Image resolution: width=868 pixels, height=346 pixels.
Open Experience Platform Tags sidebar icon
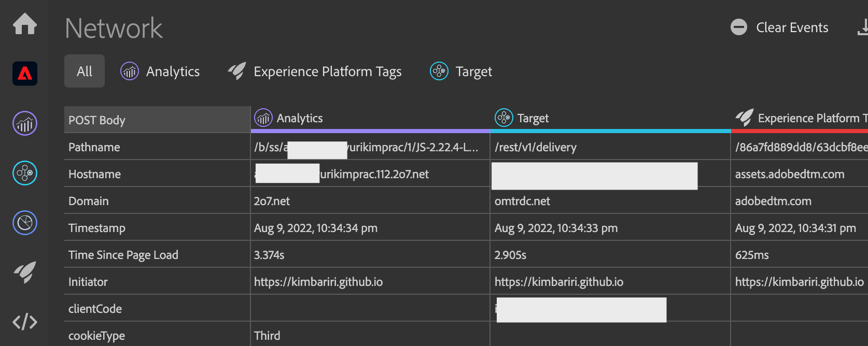24,272
